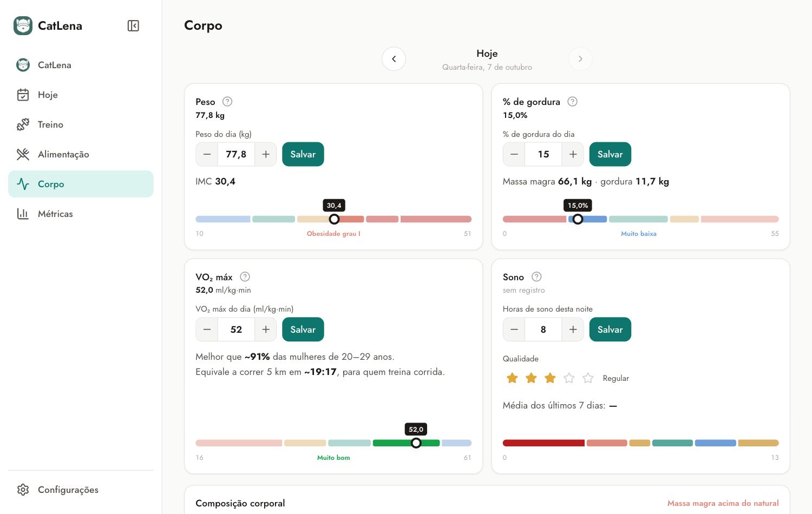Click the help icon beside % de gordura

click(572, 101)
